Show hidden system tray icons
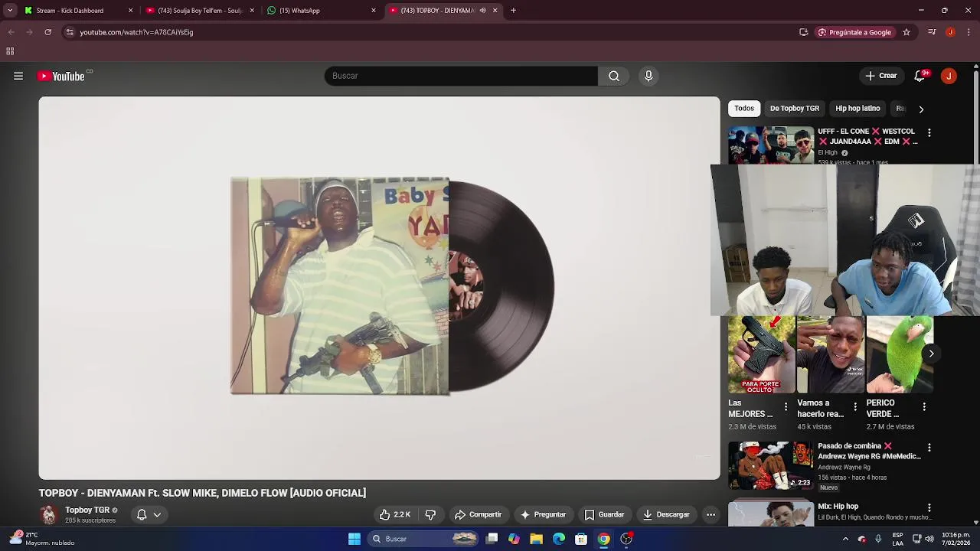Image resolution: width=980 pixels, height=551 pixels. (845, 539)
